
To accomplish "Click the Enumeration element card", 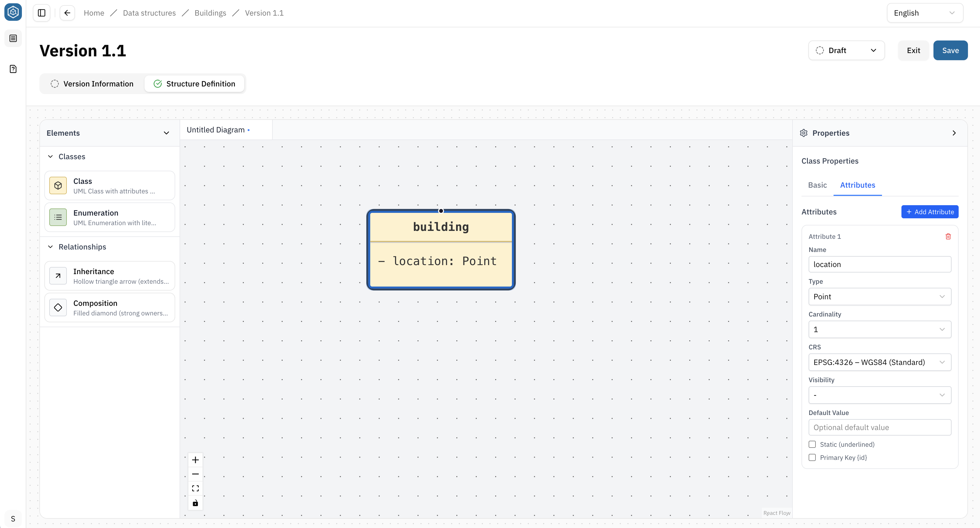I will point(109,217).
